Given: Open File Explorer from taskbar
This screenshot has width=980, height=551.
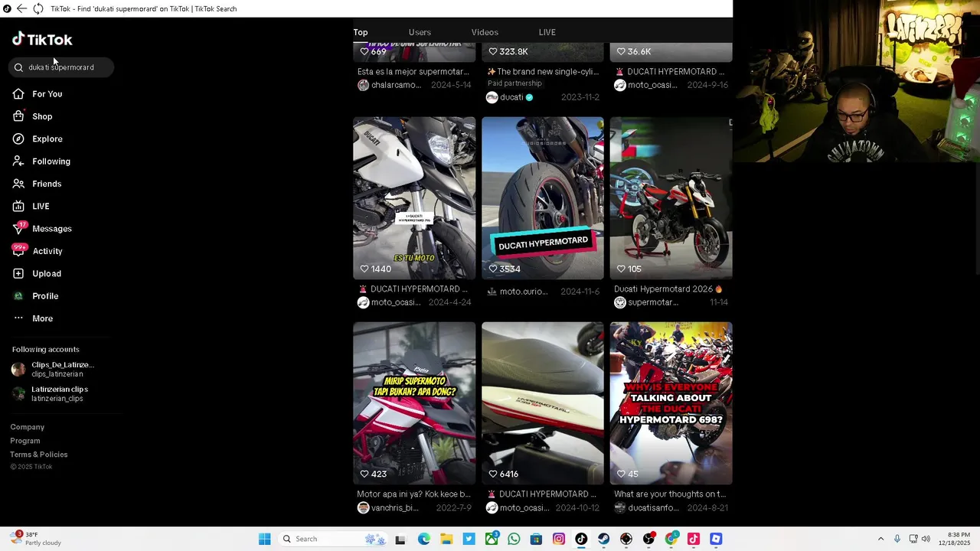Looking at the screenshot, I should 446,539.
